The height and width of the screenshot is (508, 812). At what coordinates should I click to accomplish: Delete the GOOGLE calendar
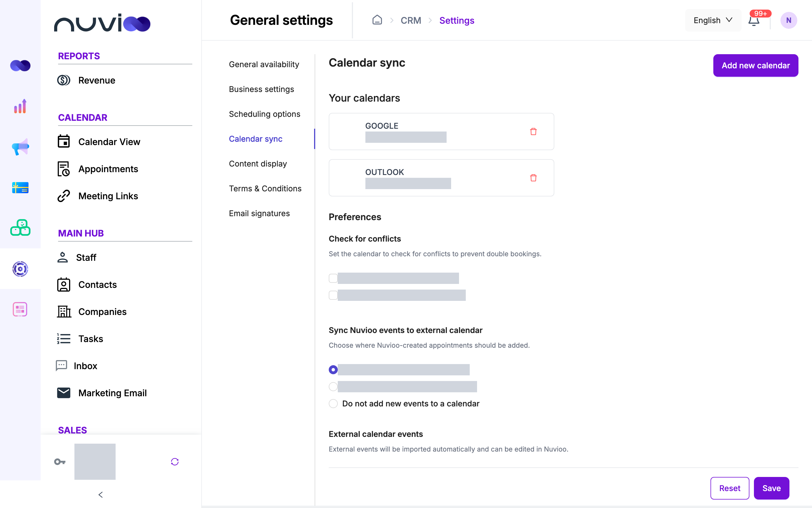[x=533, y=131]
